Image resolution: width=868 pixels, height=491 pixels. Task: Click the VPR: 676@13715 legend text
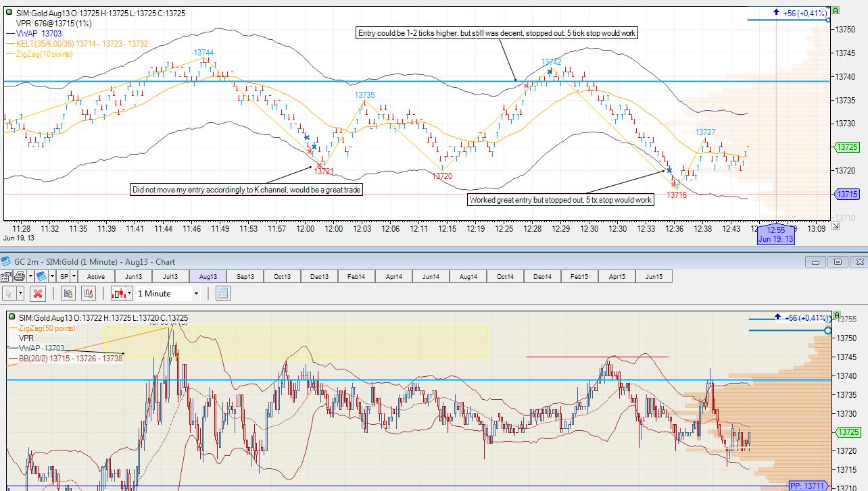tap(53, 23)
